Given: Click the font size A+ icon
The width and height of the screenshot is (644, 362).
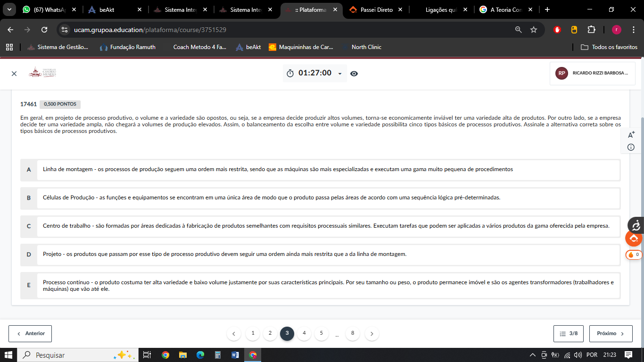Looking at the screenshot, I should click(631, 135).
